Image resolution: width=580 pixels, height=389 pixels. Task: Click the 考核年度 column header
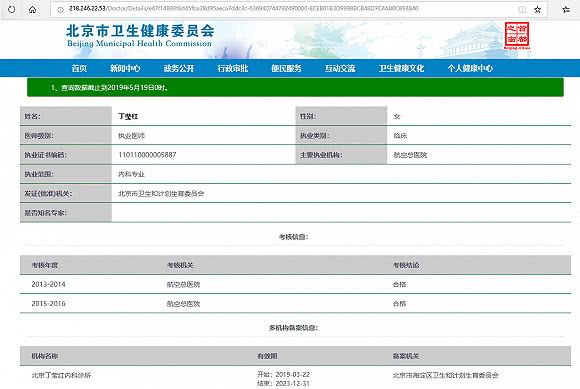[45, 265]
